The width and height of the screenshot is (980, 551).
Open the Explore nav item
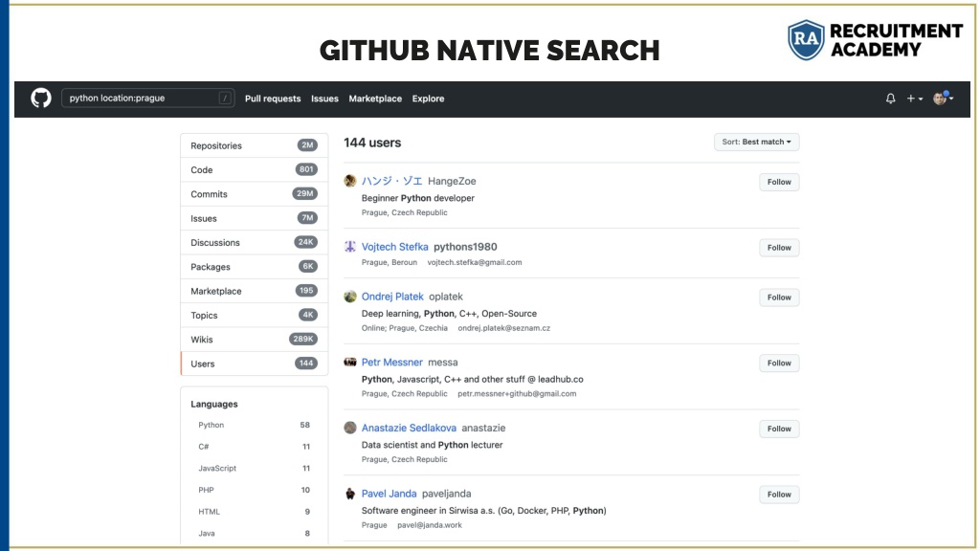coord(428,99)
